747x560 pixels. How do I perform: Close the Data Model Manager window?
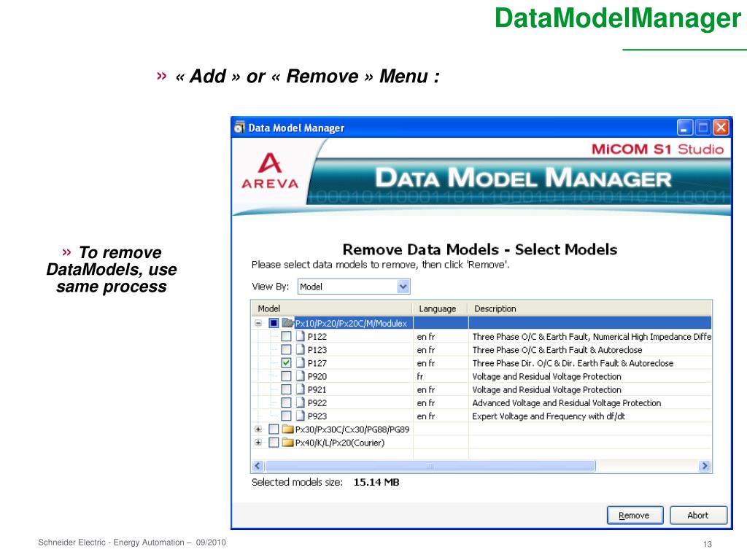(x=721, y=128)
